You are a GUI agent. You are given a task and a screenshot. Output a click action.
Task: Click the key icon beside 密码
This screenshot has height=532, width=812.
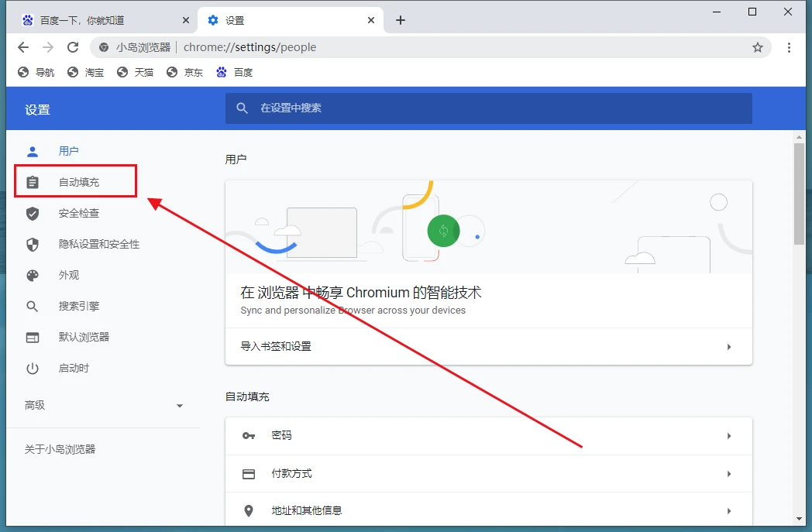[x=249, y=436]
